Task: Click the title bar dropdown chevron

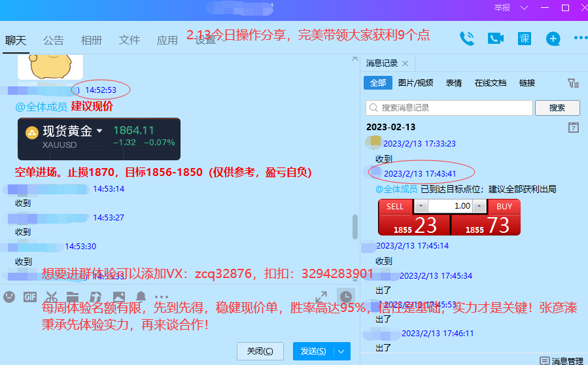Action: (x=525, y=8)
